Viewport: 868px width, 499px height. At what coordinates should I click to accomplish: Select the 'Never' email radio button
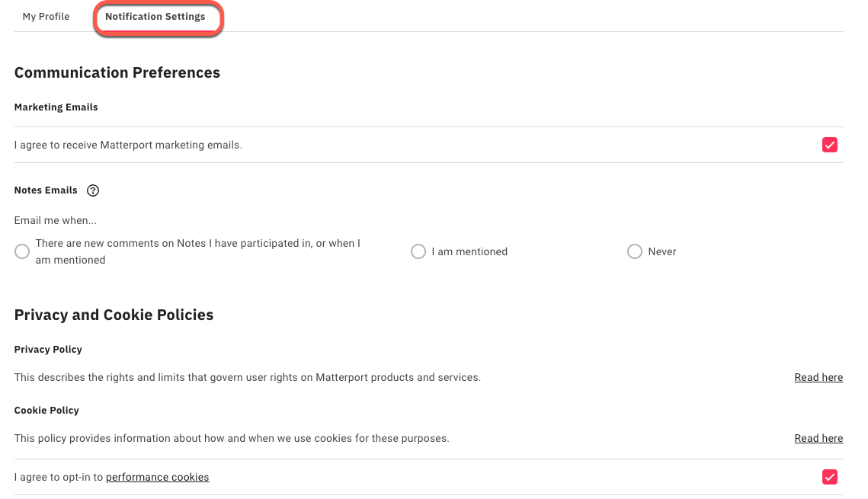pyautogui.click(x=635, y=251)
